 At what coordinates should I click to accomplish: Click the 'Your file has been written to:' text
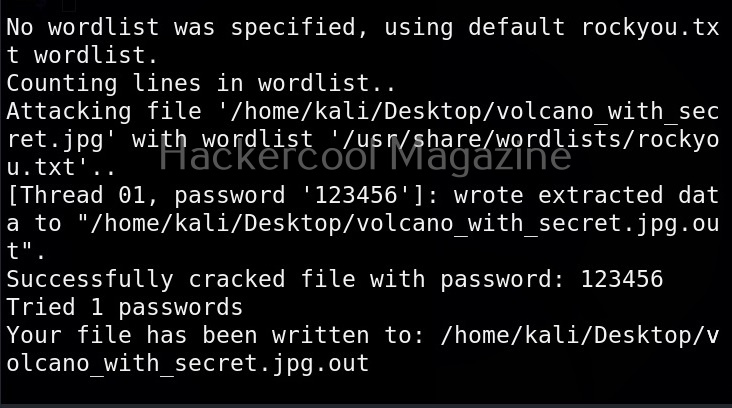click(216, 335)
